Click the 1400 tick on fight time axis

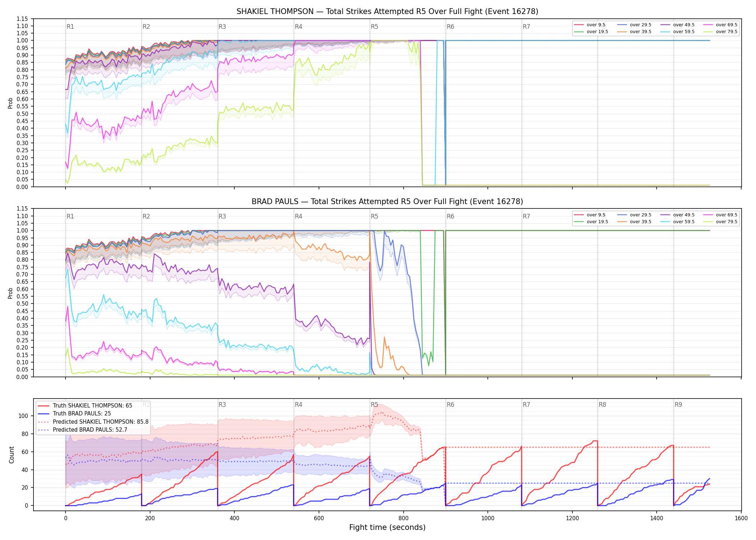pos(657,518)
